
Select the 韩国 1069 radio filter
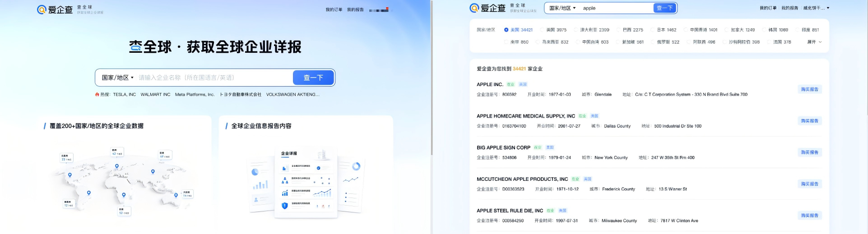tap(775, 30)
